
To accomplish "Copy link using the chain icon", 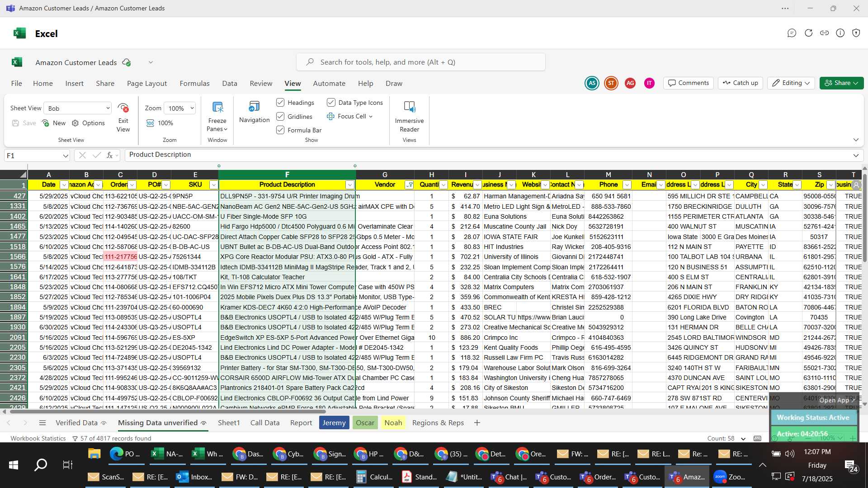I will click(x=824, y=33).
